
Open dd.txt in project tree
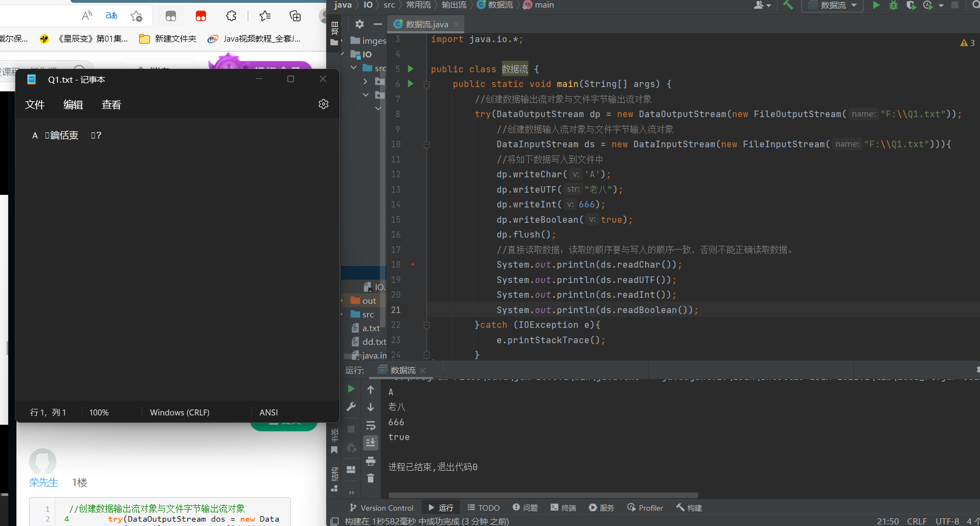pos(369,342)
